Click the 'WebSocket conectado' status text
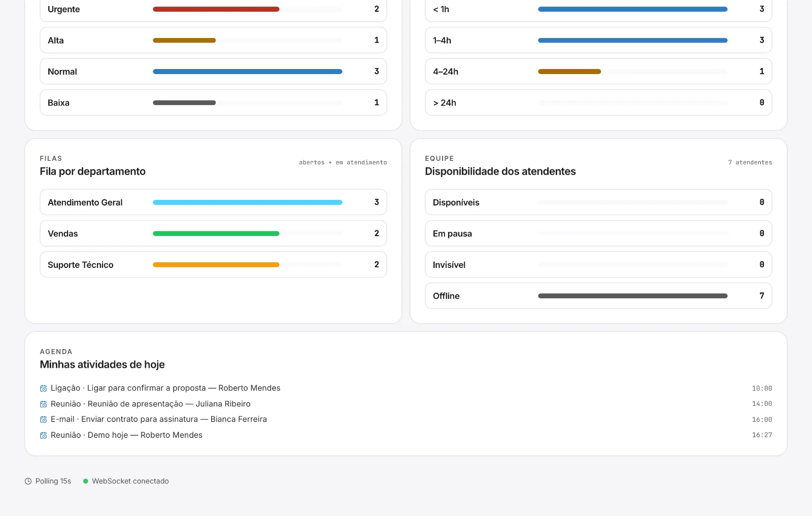 [130, 481]
